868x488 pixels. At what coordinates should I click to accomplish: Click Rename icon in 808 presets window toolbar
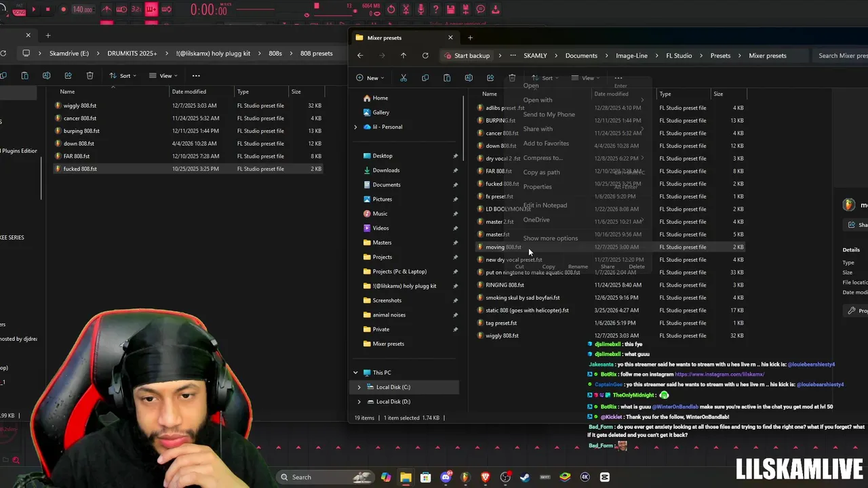pos(46,75)
